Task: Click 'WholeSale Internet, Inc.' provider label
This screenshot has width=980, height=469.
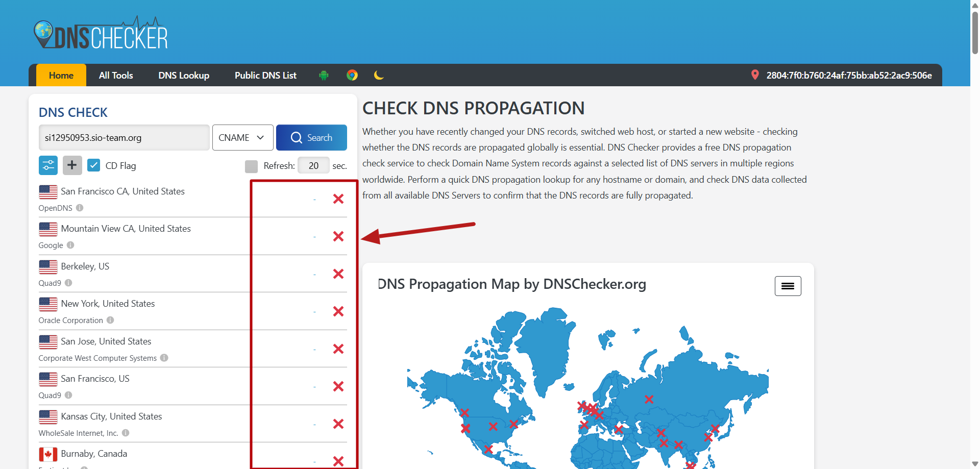Action: tap(79, 433)
